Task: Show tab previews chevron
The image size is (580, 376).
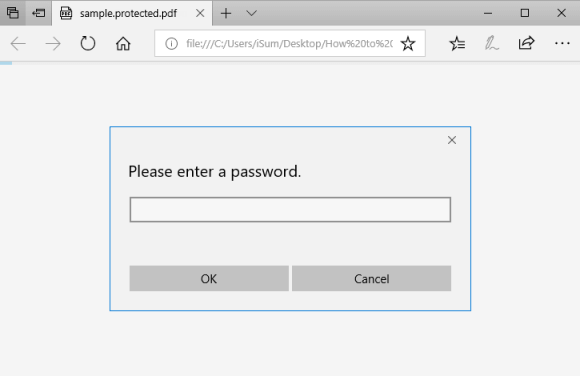Action: point(252,13)
